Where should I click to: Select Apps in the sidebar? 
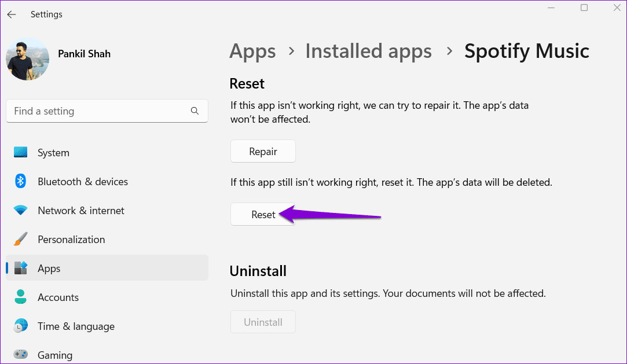[x=107, y=268]
